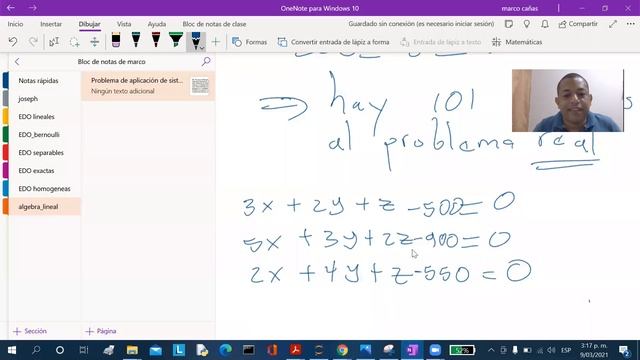Activate the Lasso Select tool
This screenshot has width=640, height=360.
(74, 42)
